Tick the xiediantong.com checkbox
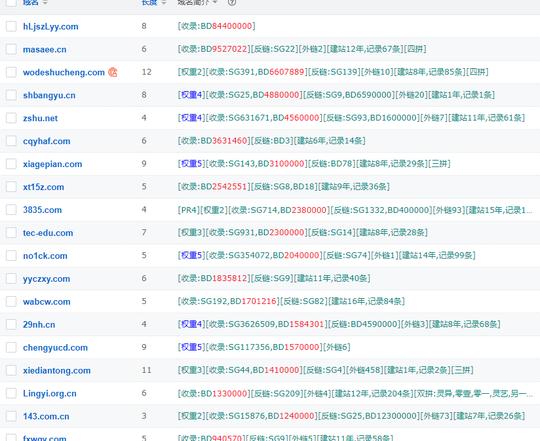 11,370
